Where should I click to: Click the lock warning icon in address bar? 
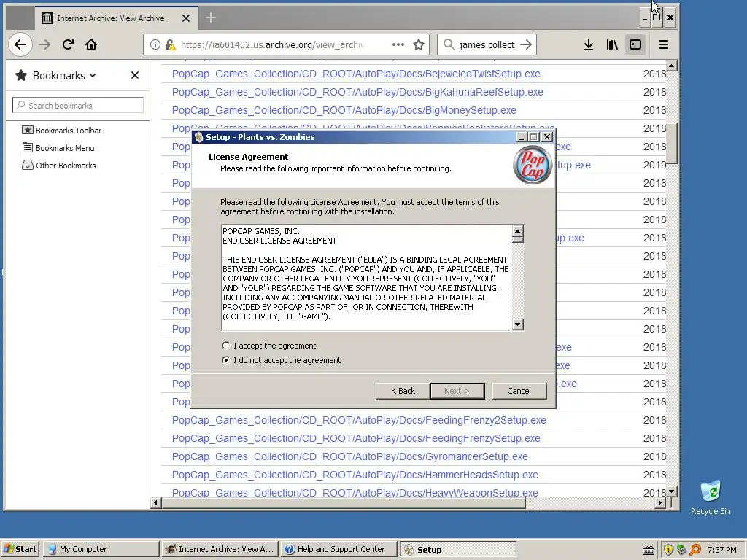170,44
